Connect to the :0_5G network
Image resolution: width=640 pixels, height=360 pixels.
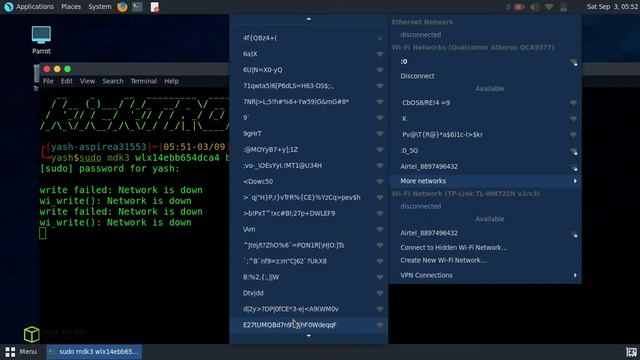click(485, 151)
